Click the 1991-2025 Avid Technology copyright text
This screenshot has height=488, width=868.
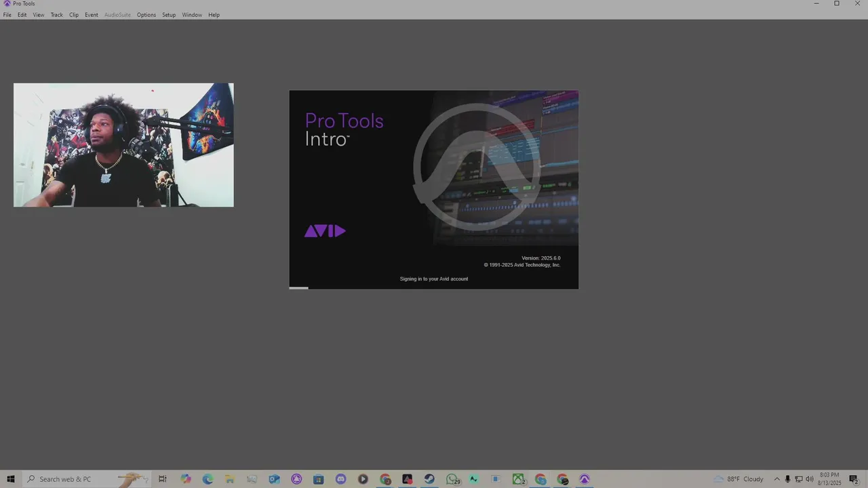click(522, 265)
